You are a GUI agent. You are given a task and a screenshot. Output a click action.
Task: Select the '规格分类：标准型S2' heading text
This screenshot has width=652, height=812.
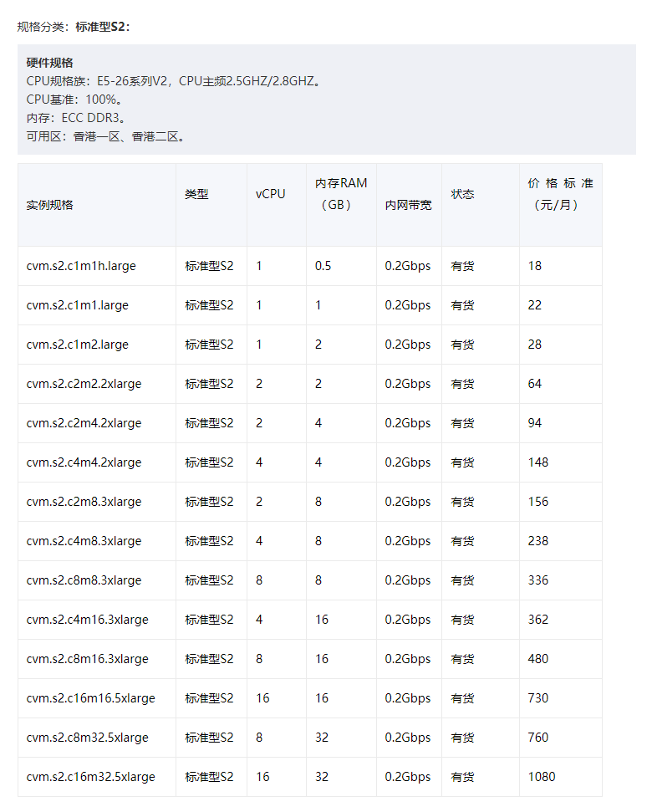coord(73,27)
